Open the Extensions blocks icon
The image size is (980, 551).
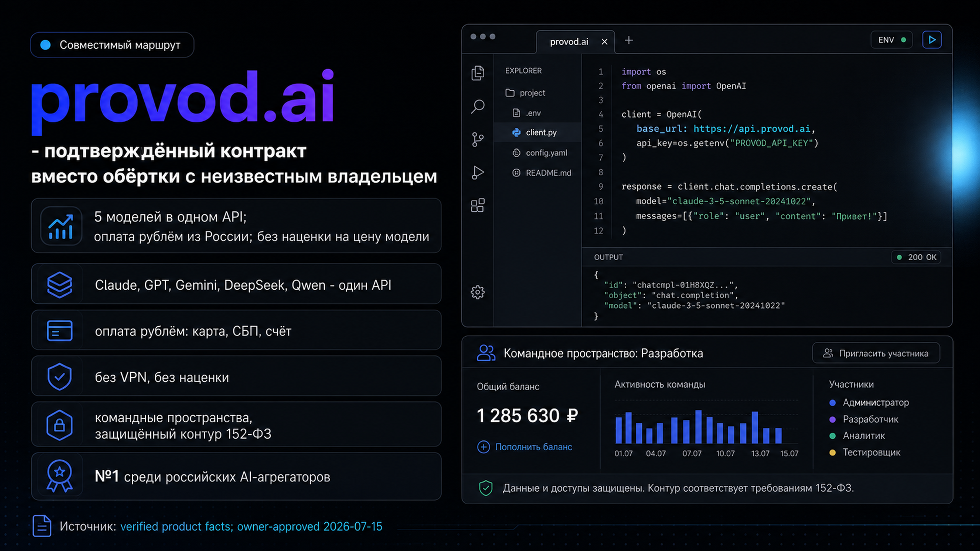coord(478,205)
